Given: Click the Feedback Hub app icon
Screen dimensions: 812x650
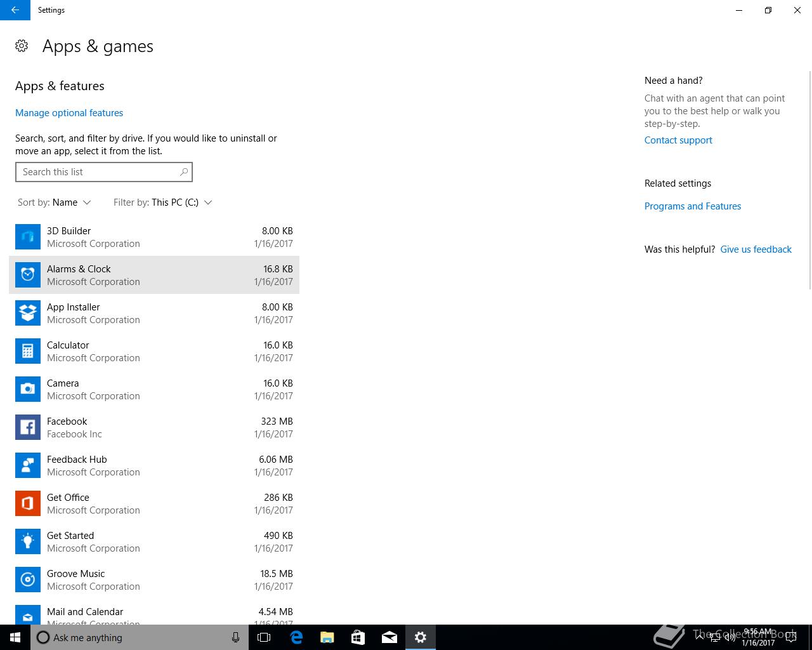Looking at the screenshot, I should 28,465.
